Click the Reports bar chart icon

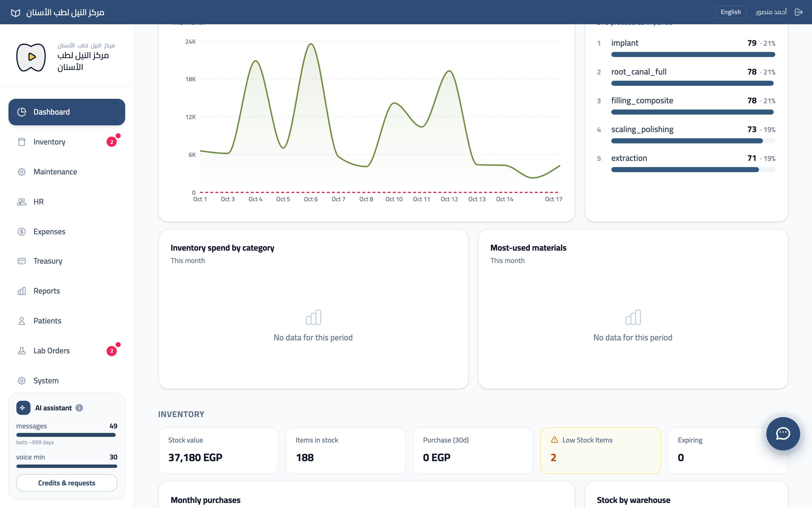click(x=21, y=291)
